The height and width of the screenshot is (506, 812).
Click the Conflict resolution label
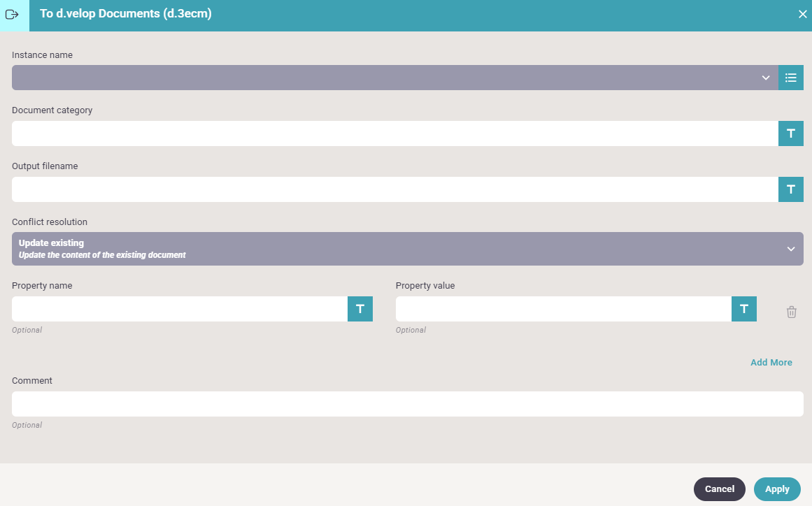[x=50, y=222]
